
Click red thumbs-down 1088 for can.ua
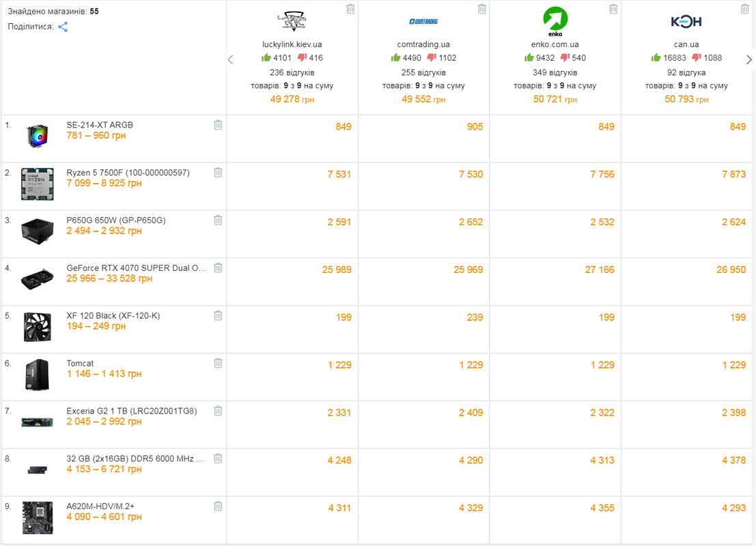696,58
